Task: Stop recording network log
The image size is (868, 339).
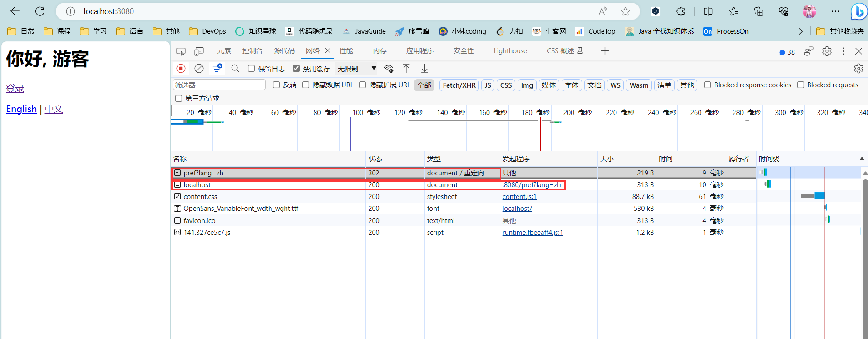Action: tap(181, 68)
